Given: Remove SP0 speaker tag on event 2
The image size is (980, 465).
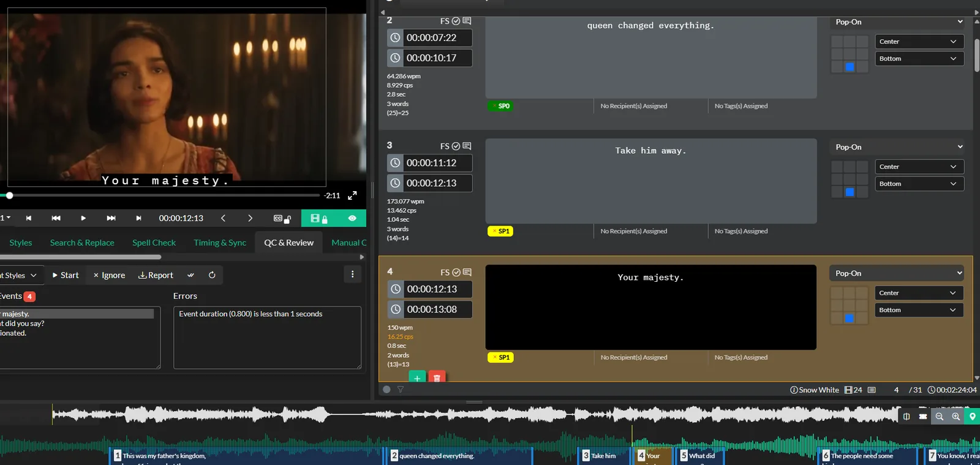Looking at the screenshot, I should click(x=494, y=106).
